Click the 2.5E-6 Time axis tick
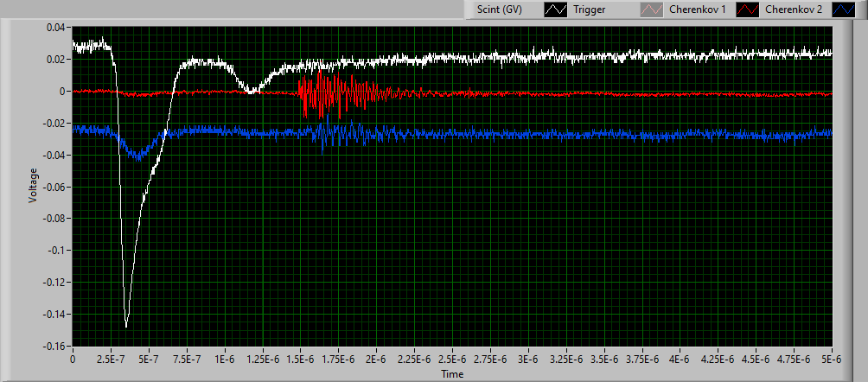The height and width of the screenshot is (382, 868). pyautogui.click(x=452, y=359)
